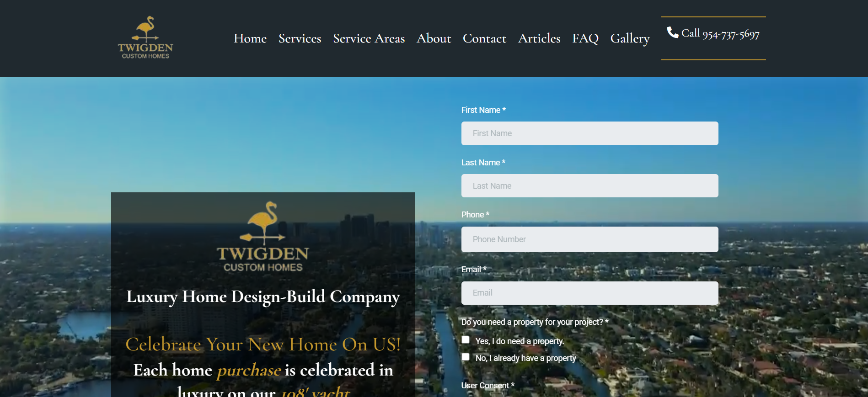The width and height of the screenshot is (868, 397).
Task: Open the Home menu item
Action: click(250, 38)
